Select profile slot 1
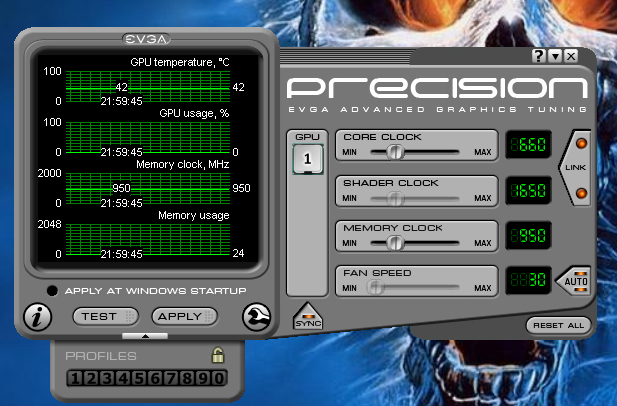The height and width of the screenshot is (406, 617). pyautogui.click(x=75, y=378)
